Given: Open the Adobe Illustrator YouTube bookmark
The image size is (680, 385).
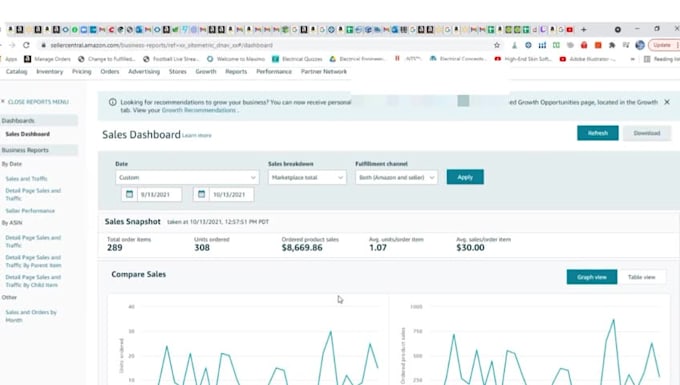Looking at the screenshot, I should [x=588, y=59].
